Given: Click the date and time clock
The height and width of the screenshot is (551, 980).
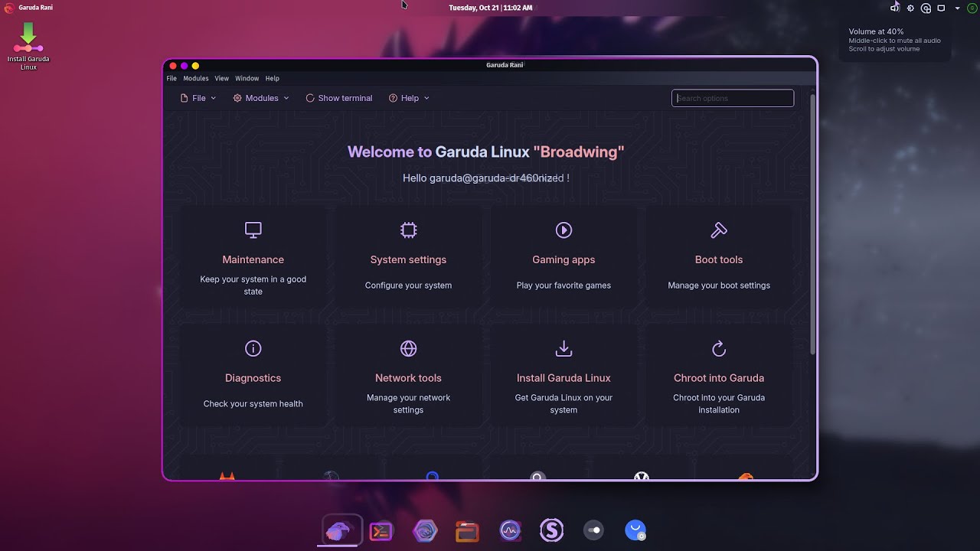Looking at the screenshot, I should (x=490, y=8).
